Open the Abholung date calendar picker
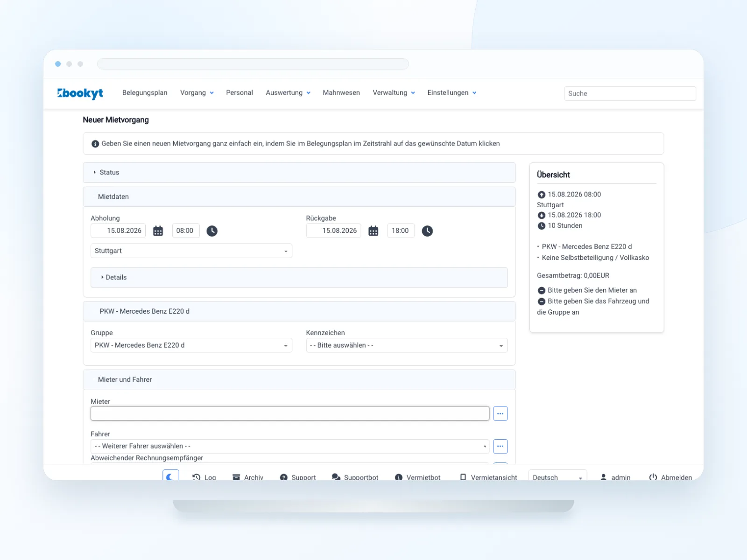Viewport: 747px width, 560px height. (x=158, y=231)
